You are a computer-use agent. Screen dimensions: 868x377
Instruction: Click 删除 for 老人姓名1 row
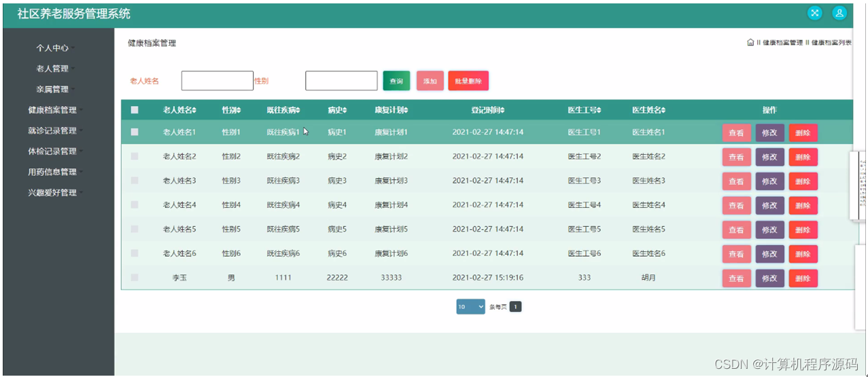click(x=803, y=133)
